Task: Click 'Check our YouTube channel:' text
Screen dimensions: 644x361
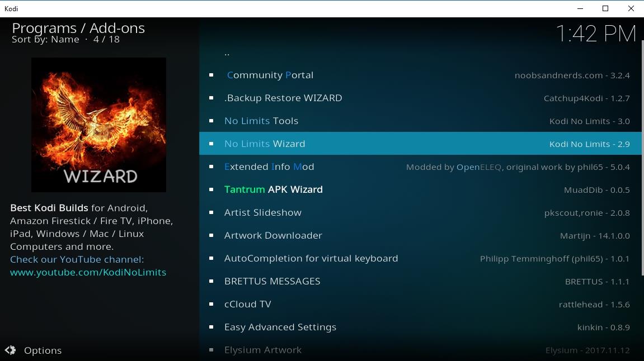Action: (77, 259)
